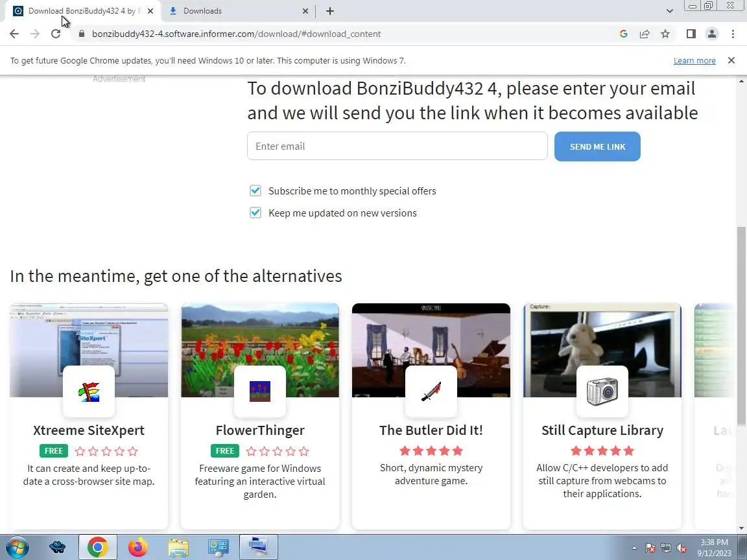Open a new tab with plus button

[x=329, y=11]
